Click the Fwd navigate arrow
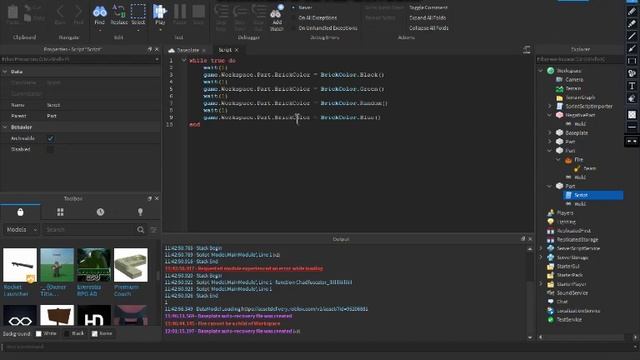This screenshot has height=360, width=640. pyautogui.click(x=78, y=15)
